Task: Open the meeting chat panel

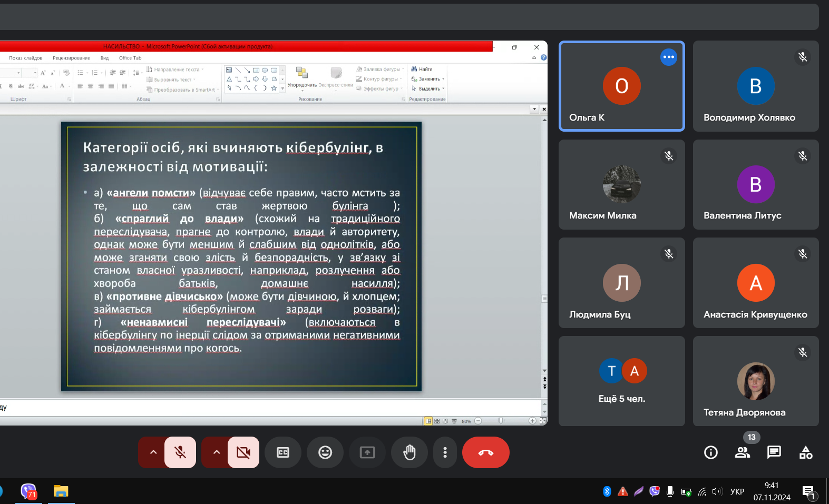Action: 774,452
